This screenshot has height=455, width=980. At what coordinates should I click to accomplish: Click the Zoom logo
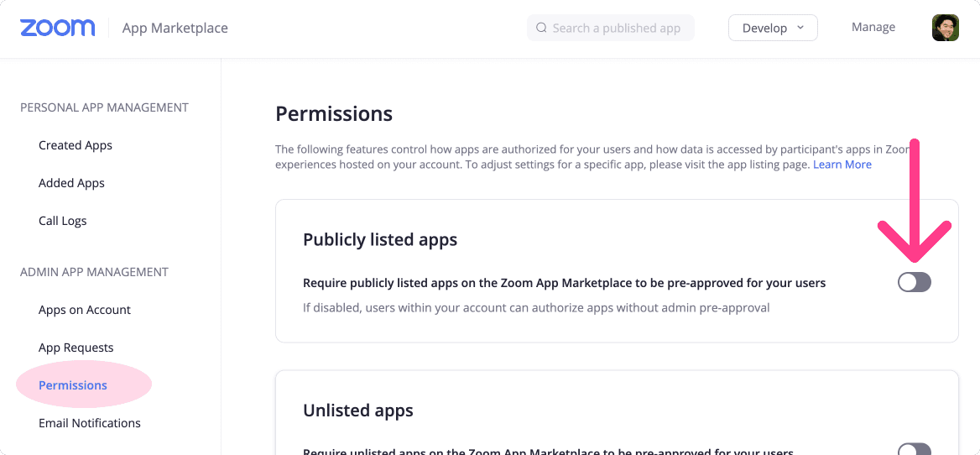click(x=58, y=29)
